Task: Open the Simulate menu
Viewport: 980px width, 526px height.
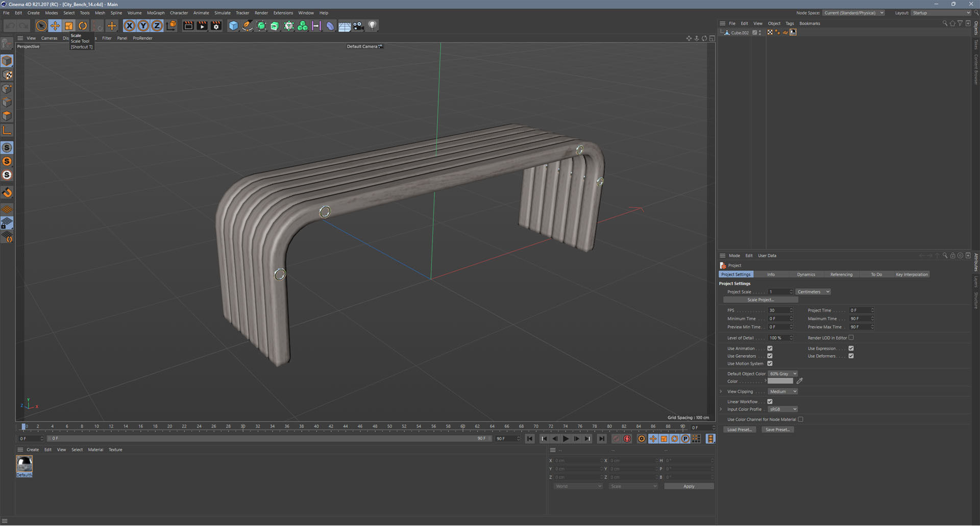Action: click(x=222, y=13)
